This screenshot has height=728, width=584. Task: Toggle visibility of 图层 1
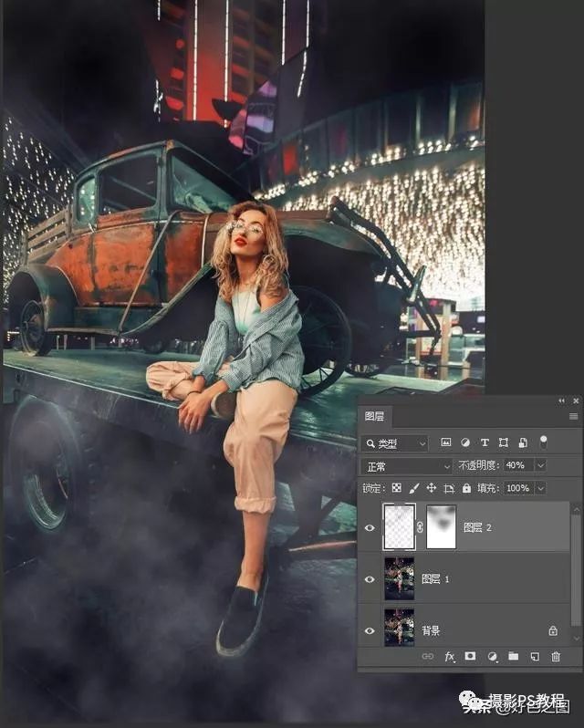tap(369, 578)
